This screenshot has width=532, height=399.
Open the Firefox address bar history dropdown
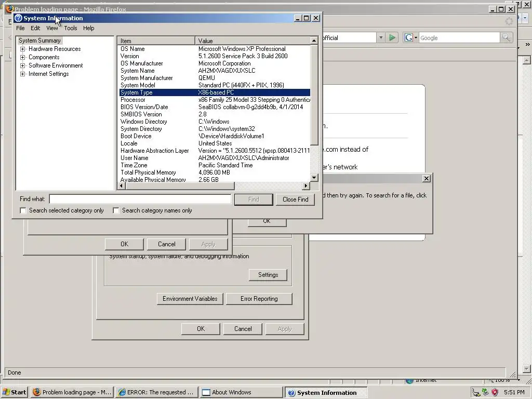pos(381,37)
